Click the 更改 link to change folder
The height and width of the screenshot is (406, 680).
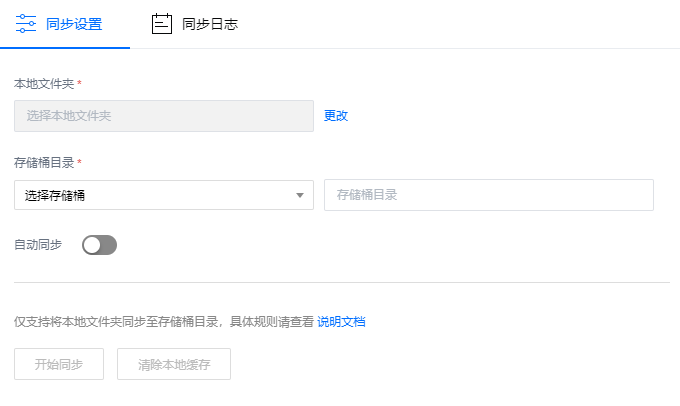[336, 116]
